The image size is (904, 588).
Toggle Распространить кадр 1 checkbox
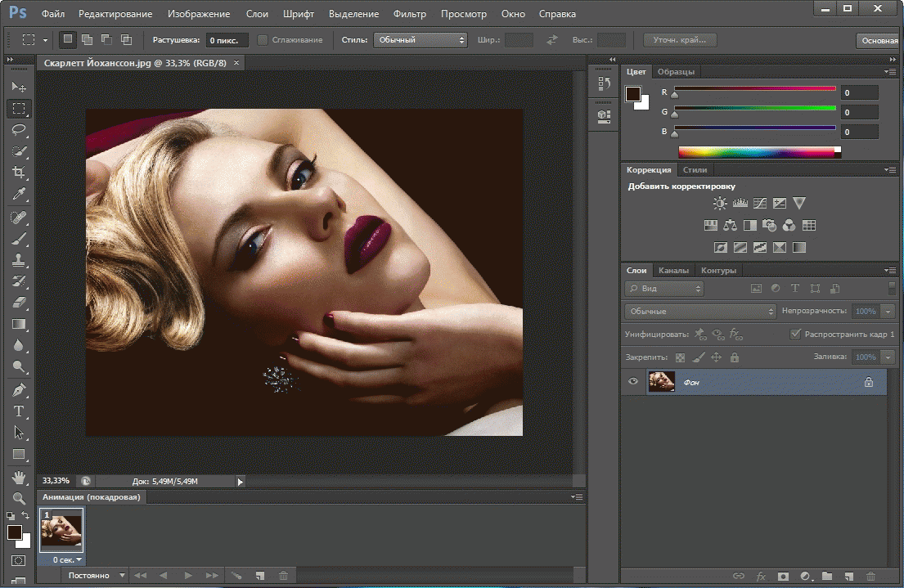[x=796, y=334]
